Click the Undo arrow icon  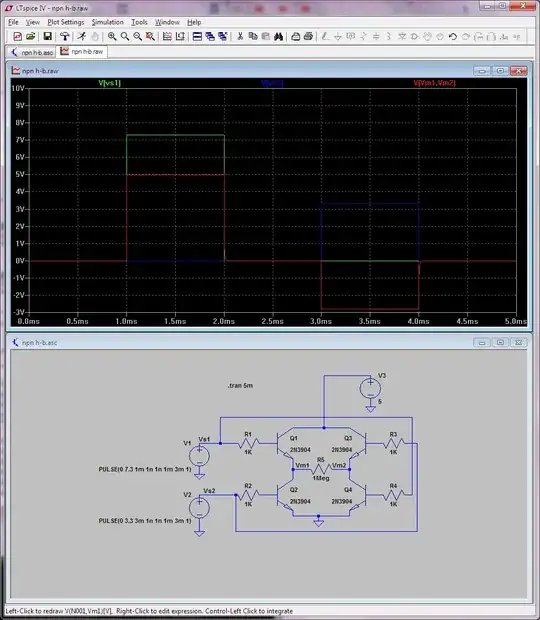point(453,36)
